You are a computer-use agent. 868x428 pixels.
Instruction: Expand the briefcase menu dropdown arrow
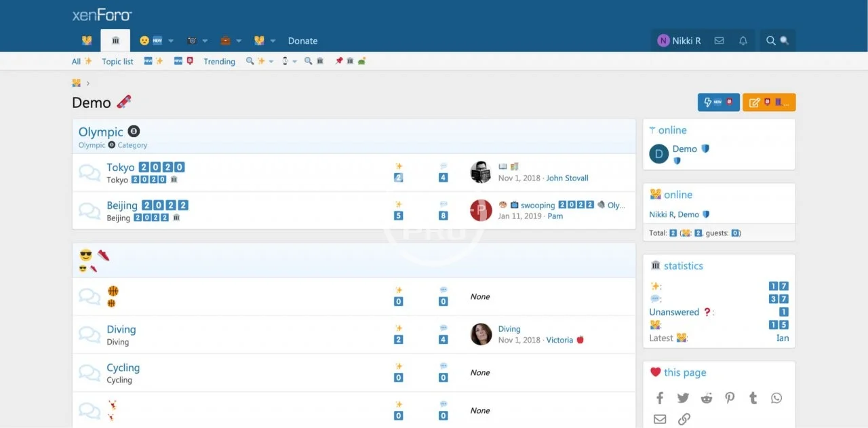click(239, 41)
